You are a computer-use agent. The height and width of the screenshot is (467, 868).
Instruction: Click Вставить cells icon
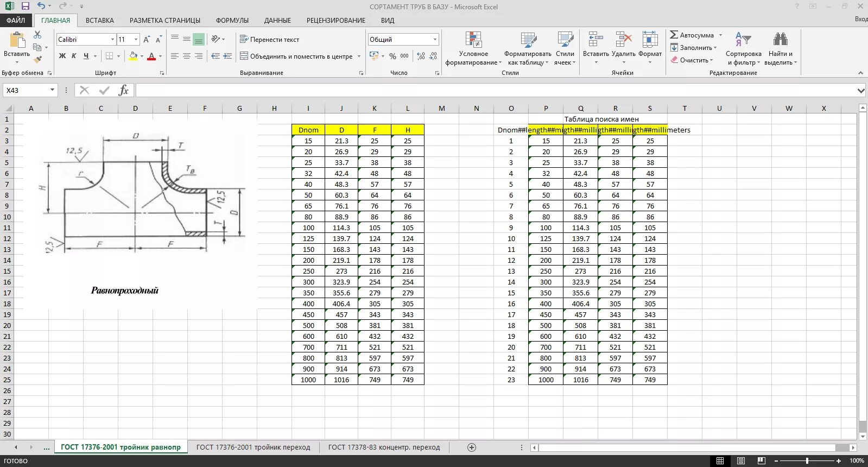tap(595, 40)
